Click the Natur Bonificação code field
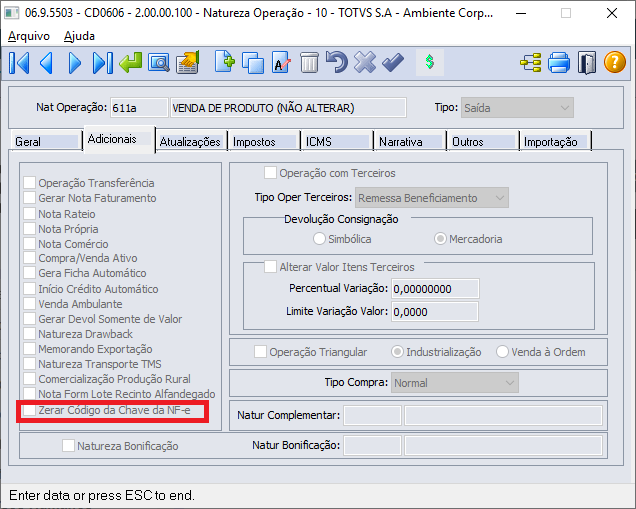 372,445
